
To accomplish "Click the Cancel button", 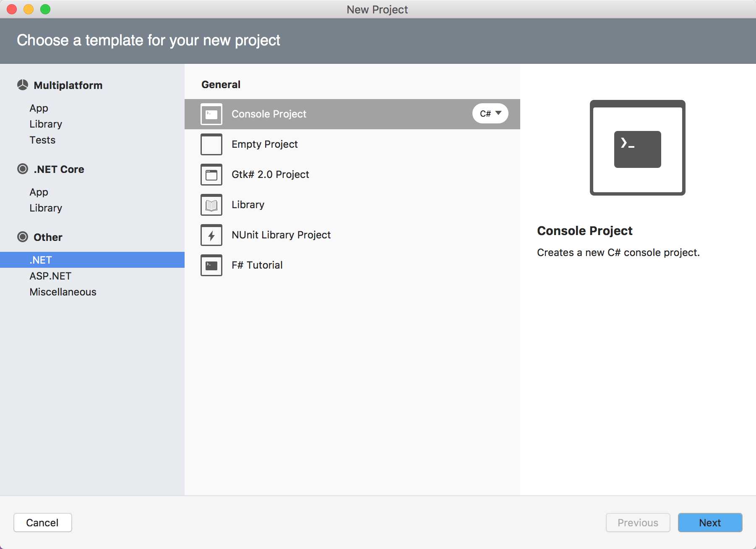I will 43,523.
